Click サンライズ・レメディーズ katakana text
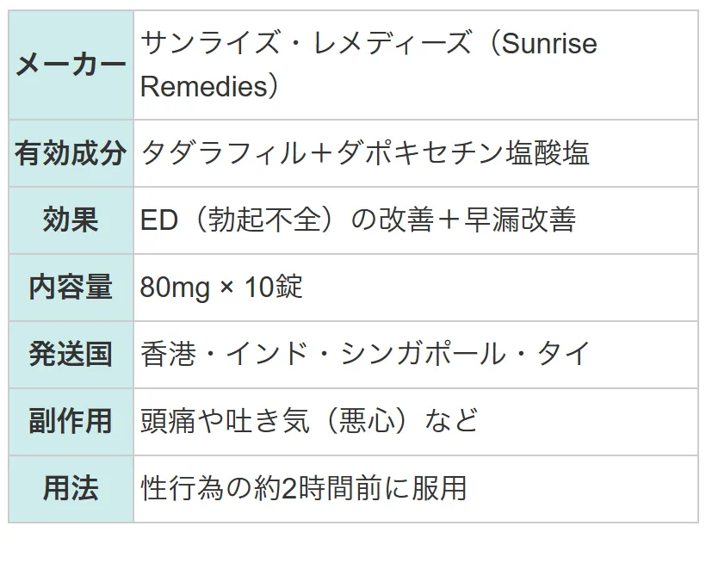Image resolution: width=706 pixels, height=588 pixels. [307, 44]
